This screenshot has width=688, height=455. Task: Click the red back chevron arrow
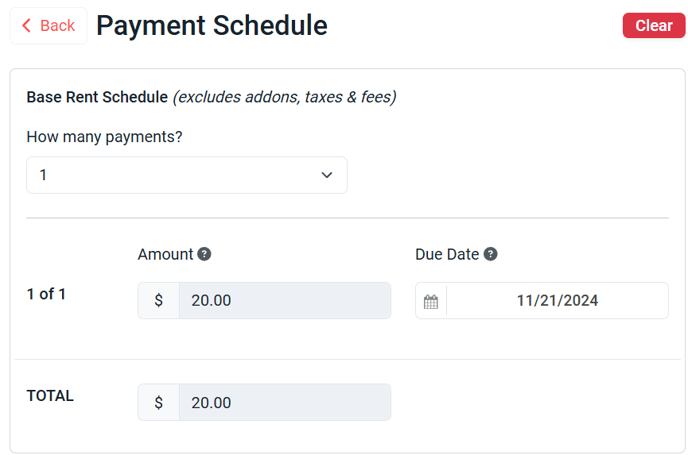[26, 25]
